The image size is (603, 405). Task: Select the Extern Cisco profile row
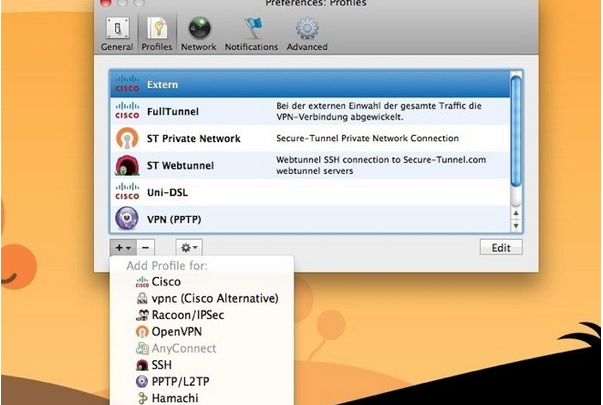(x=310, y=84)
